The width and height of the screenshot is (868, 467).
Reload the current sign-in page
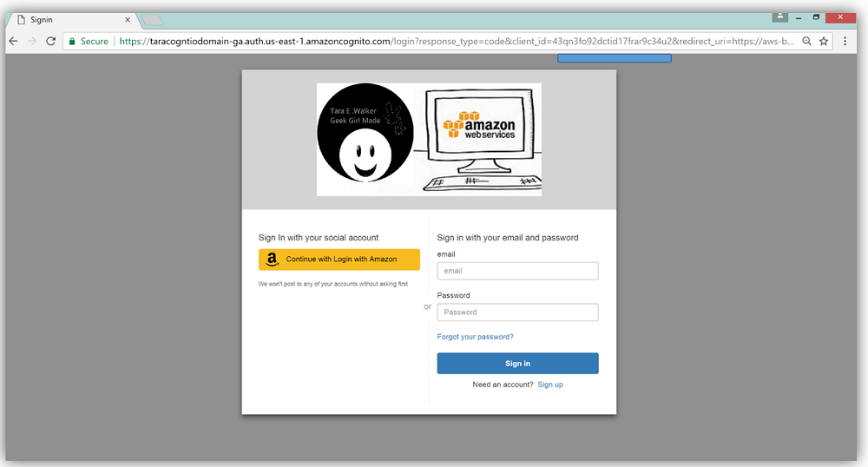[x=51, y=41]
